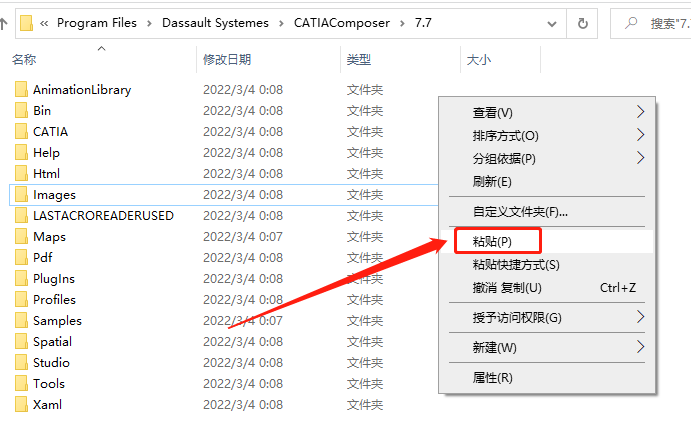The height and width of the screenshot is (434, 691).
Task: Click the PlugIns folder name
Action: (x=54, y=279)
